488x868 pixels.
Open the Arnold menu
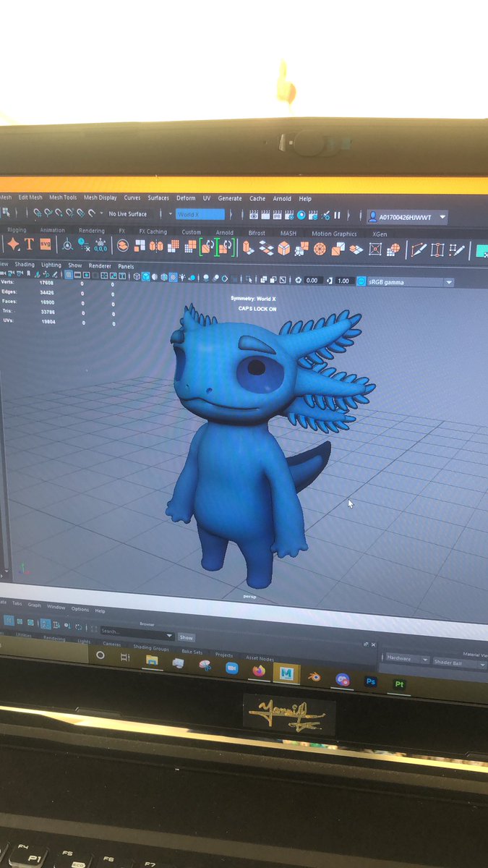pos(282,198)
